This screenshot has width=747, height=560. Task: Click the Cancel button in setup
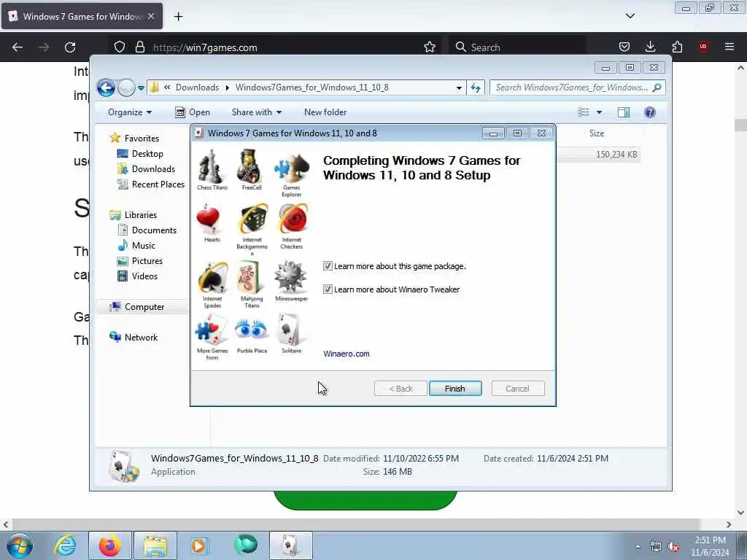pos(517,389)
